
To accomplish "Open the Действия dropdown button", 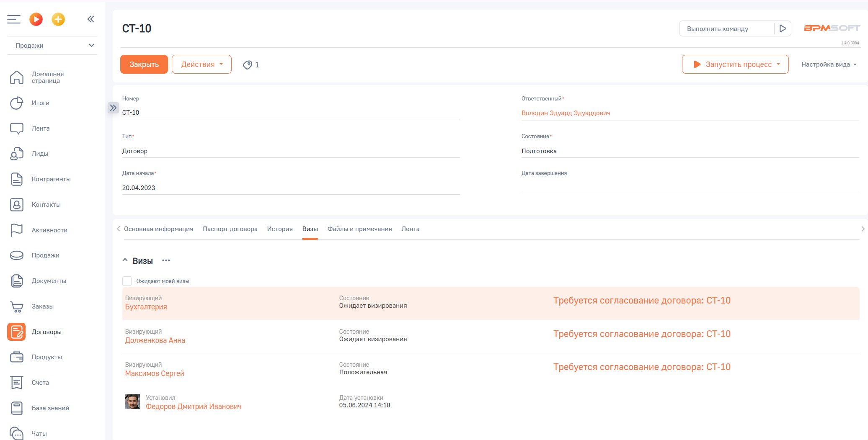I will click(x=201, y=64).
